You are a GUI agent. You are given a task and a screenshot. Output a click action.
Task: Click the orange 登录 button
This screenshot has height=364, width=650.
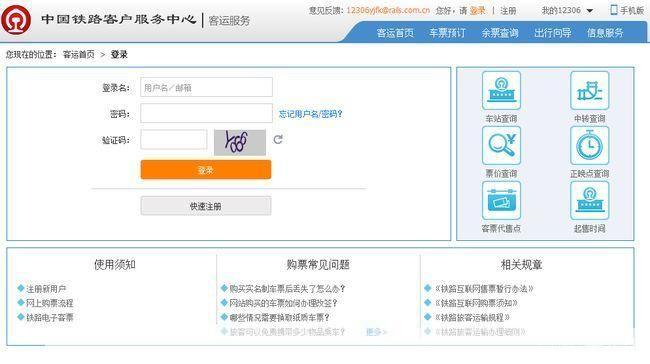(206, 170)
